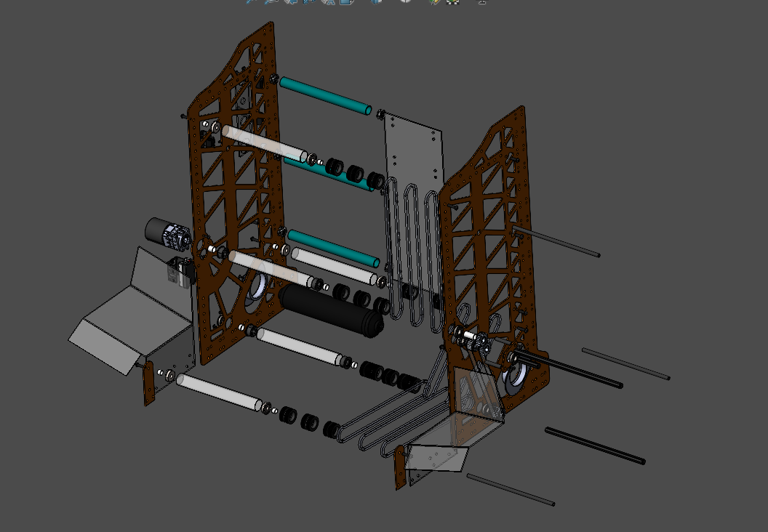
Task: Click the Zoom to Fit icon
Action: (x=251, y=1)
